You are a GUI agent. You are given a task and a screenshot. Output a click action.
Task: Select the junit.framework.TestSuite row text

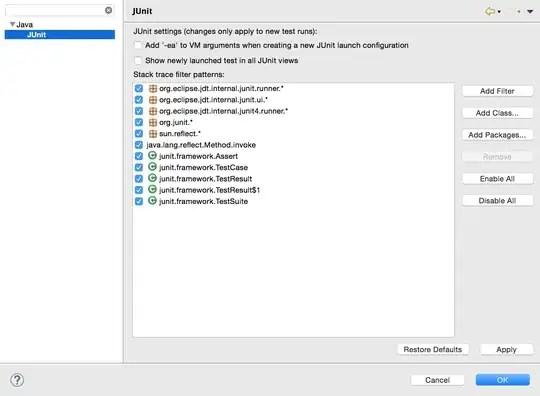click(204, 201)
